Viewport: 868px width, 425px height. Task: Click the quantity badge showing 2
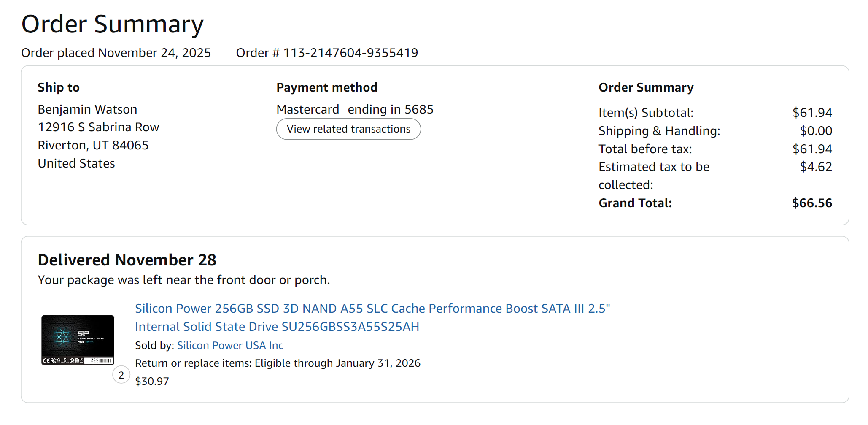tap(121, 375)
